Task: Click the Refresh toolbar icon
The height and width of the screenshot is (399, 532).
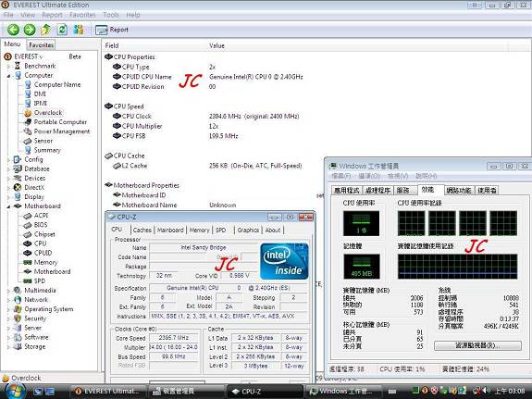Action: pyautogui.click(x=62, y=30)
